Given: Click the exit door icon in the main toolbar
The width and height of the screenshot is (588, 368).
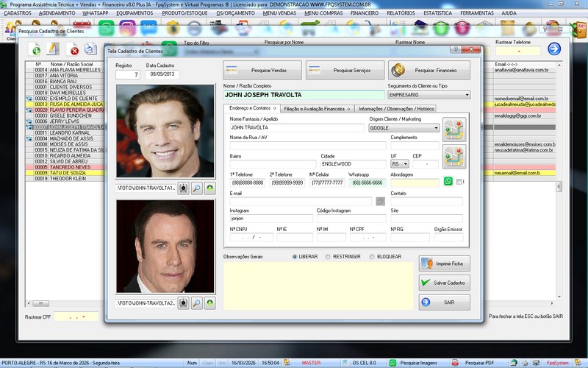Looking at the screenshot, I should pos(579,30).
